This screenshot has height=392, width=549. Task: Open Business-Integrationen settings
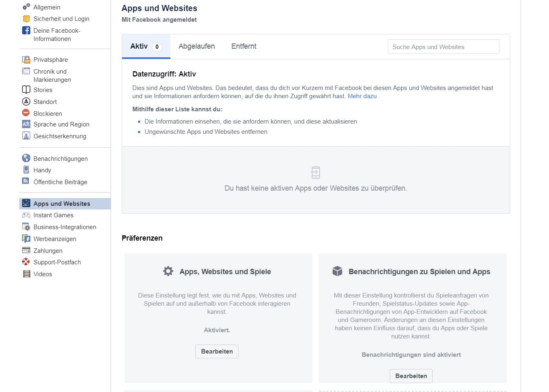(x=65, y=227)
